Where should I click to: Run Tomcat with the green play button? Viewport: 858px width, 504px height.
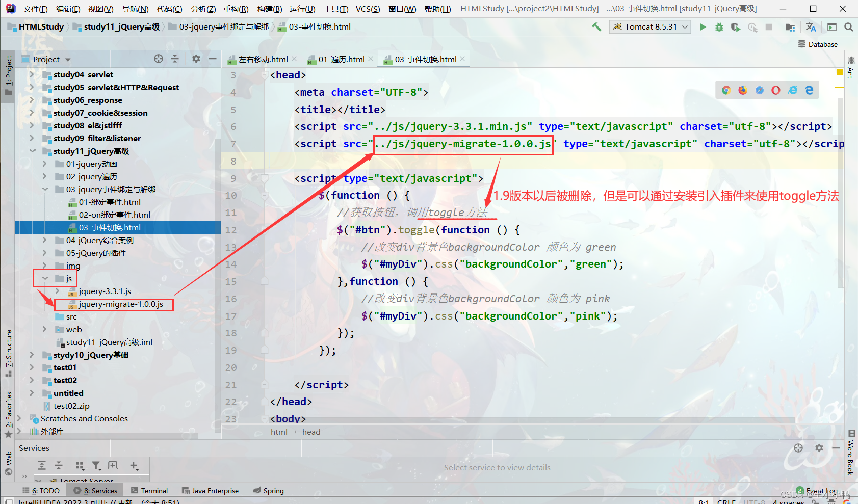coord(703,27)
